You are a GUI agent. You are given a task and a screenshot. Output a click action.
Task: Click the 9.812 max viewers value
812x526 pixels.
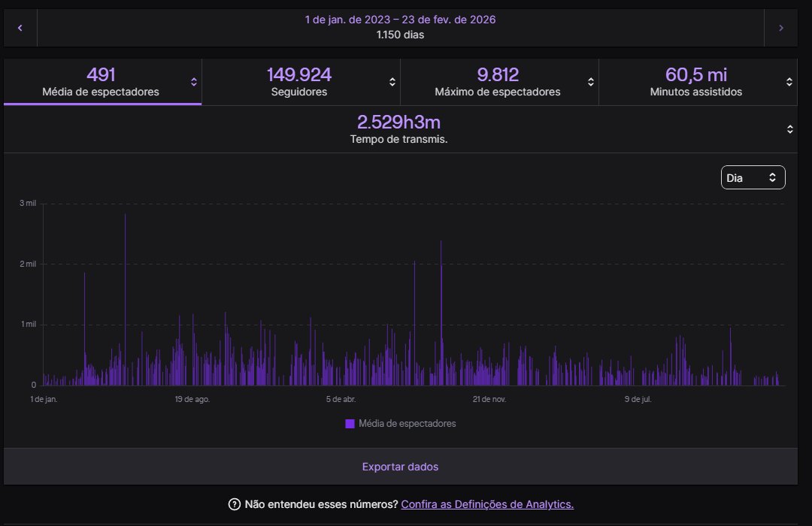[498, 74]
